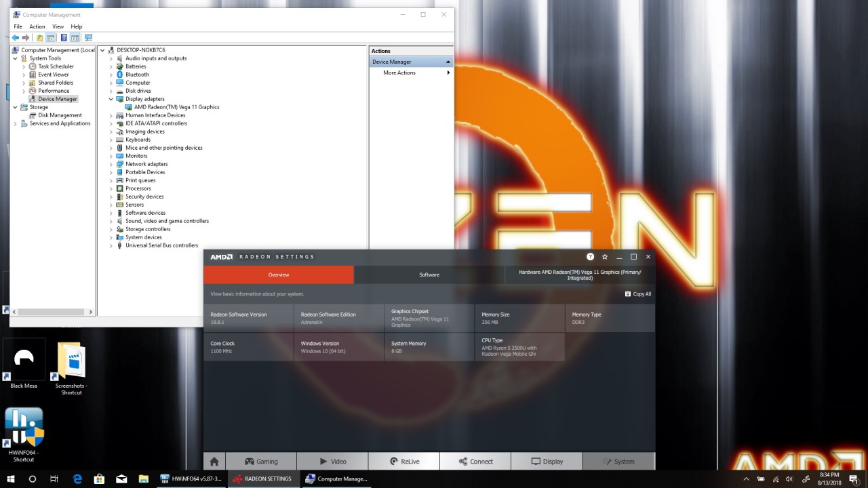
Task: Select AMD Radeon(TM) Vega 11 Graphics device
Action: 176,107
